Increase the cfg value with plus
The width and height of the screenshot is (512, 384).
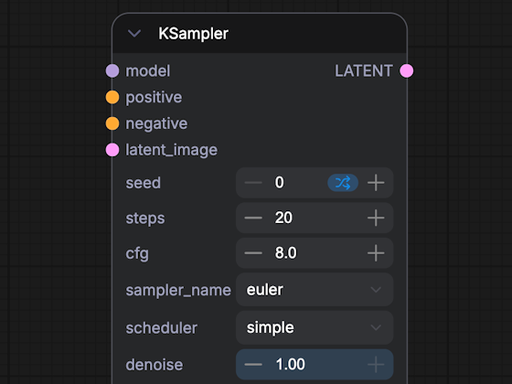pyautogui.click(x=376, y=253)
